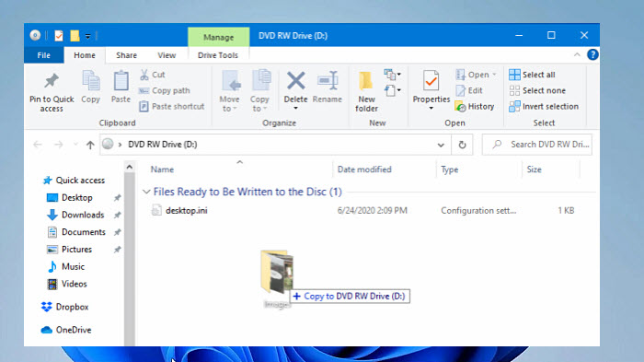Open recent locations dropdown arrow

(75, 145)
